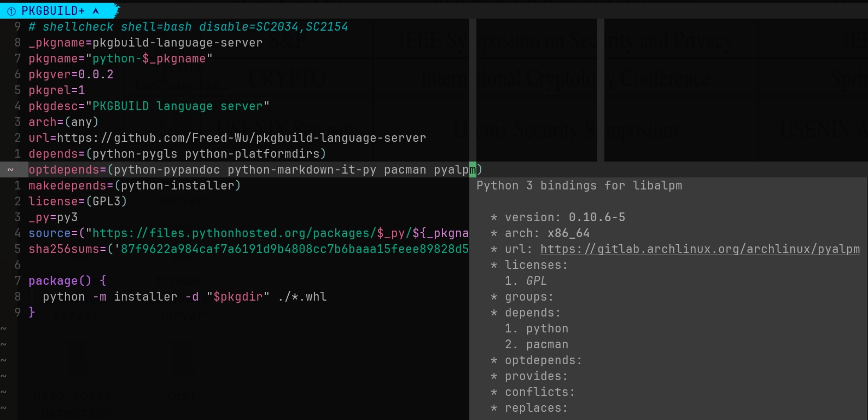Click the circled one icon in the tab
868x420 pixels.
pos(11,11)
